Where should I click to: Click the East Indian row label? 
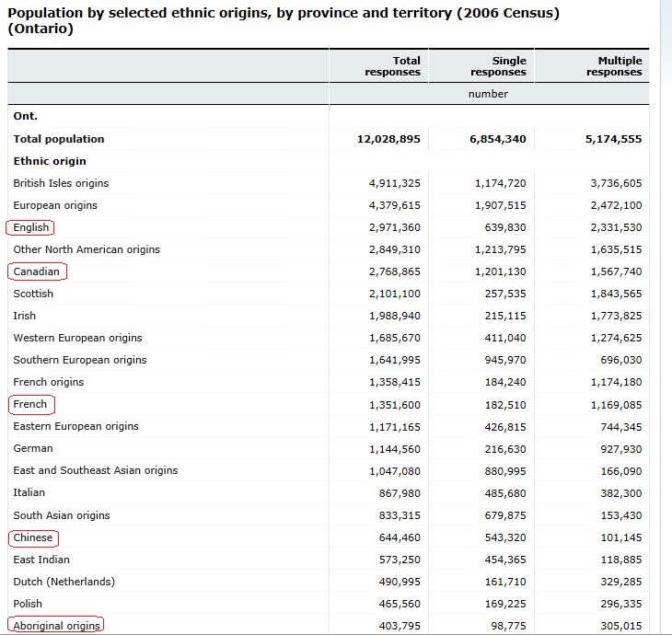pos(41,560)
